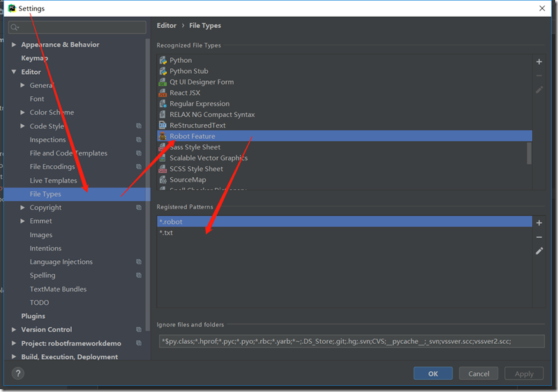Open help via the question mark button

[18, 373]
